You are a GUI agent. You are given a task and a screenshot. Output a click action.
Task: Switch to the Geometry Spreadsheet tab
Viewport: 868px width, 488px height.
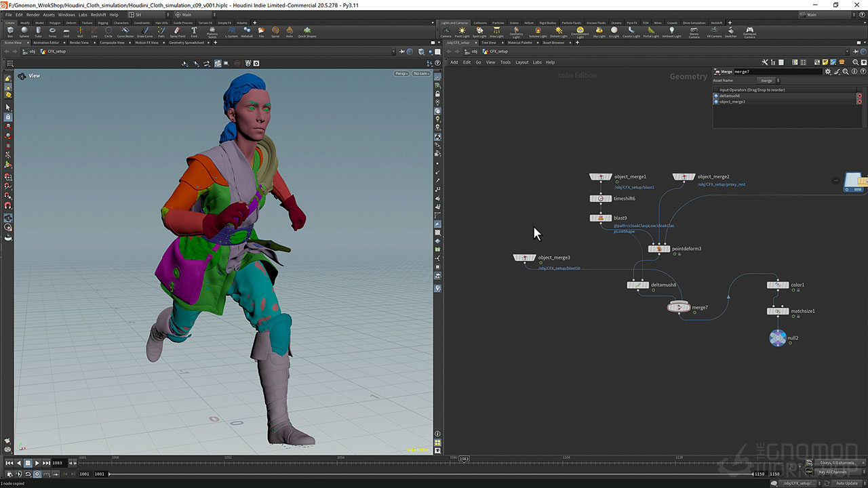point(186,43)
